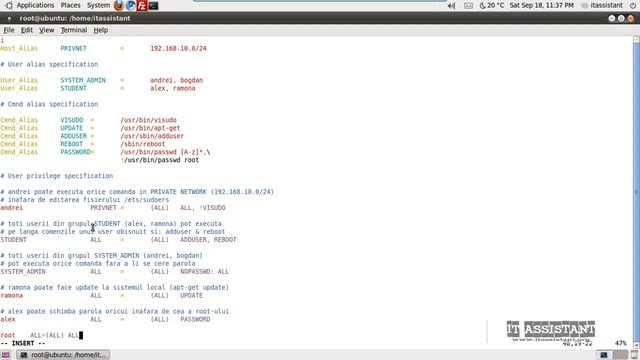The width and height of the screenshot is (640, 360).
Task: Open the Applications menu in the top panel
Action: coord(35,5)
